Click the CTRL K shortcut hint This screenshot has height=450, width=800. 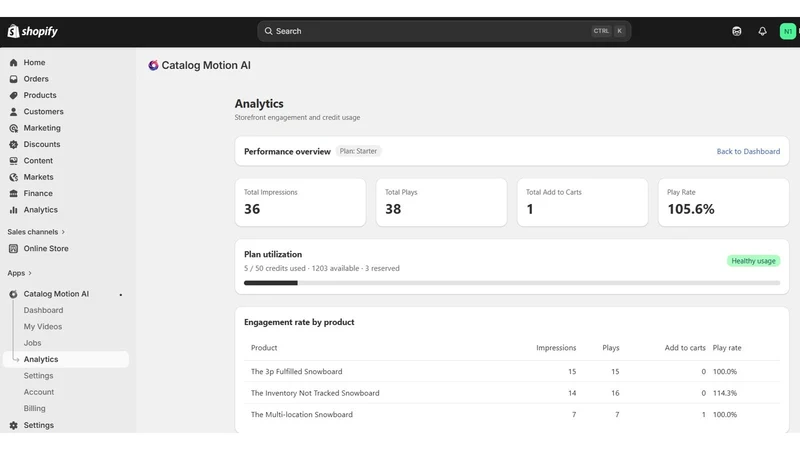click(608, 31)
